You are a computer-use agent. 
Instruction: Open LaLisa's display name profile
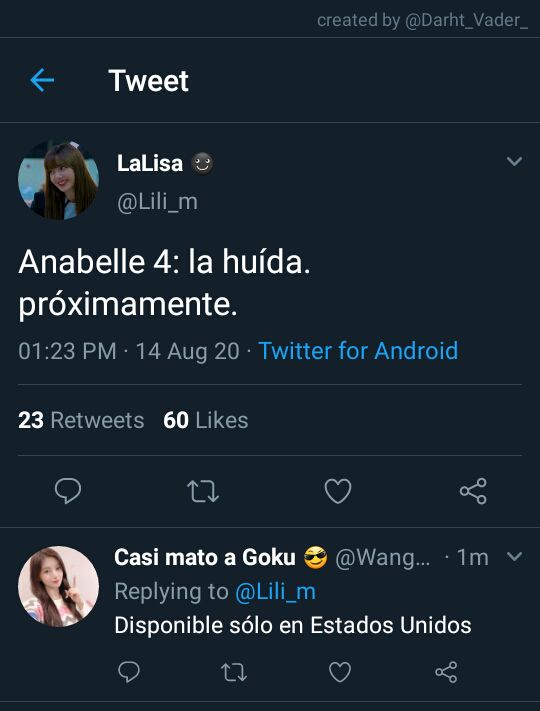[x=150, y=163]
